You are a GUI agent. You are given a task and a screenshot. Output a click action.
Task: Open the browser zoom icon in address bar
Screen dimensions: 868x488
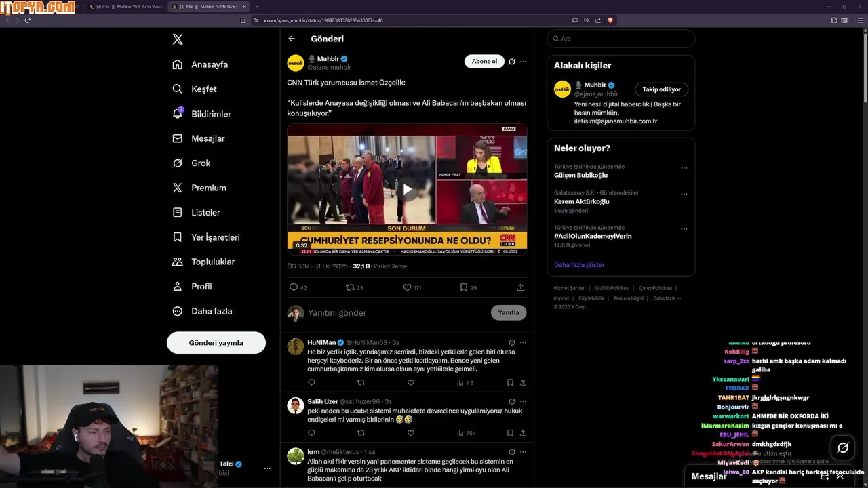(587, 20)
